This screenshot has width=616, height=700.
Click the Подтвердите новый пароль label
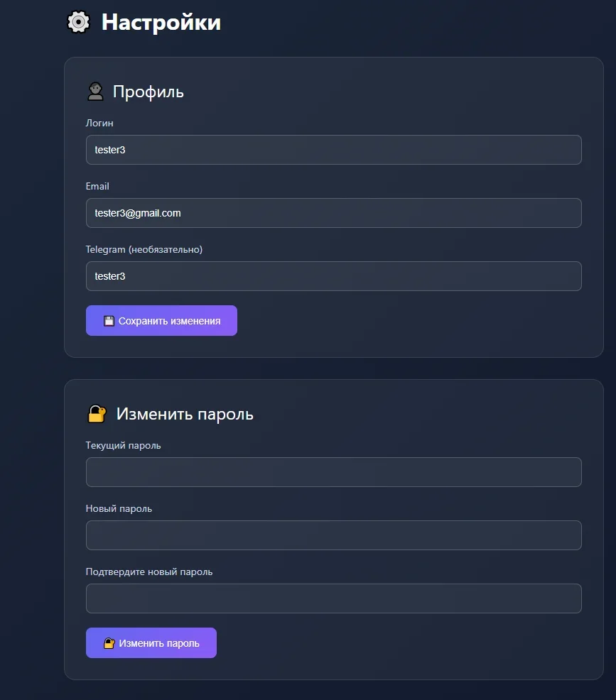pyautogui.click(x=149, y=572)
